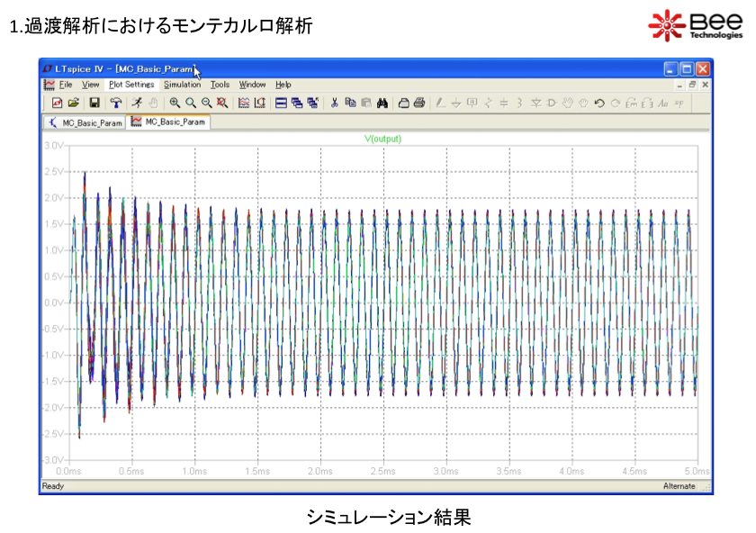Zoom in using the magnifier plus icon

(175, 103)
